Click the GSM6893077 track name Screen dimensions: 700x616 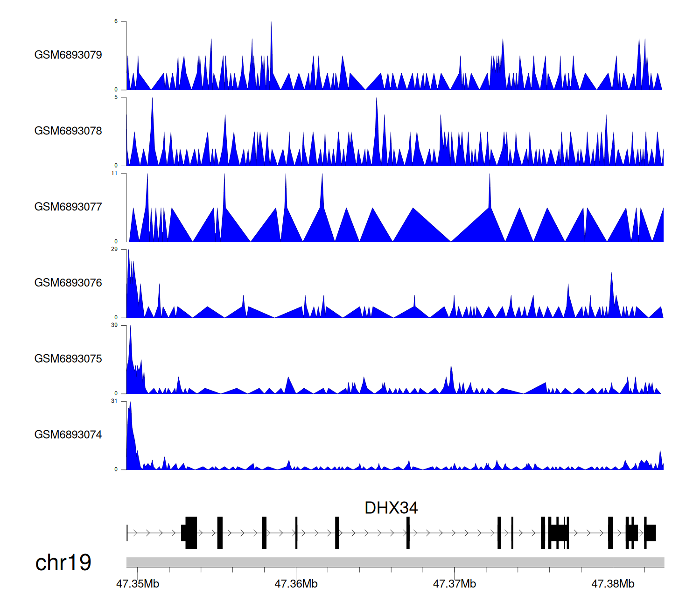click(x=68, y=207)
